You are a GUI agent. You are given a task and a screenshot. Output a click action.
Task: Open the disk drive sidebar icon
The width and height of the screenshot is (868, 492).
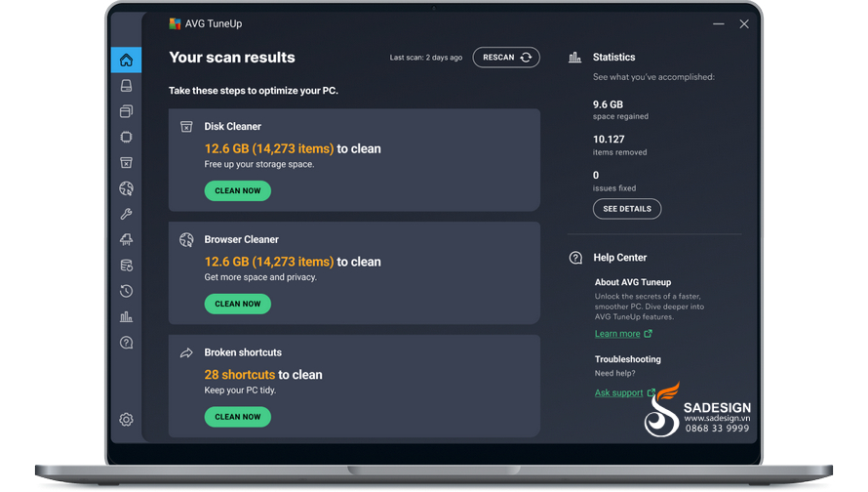point(126,86)
